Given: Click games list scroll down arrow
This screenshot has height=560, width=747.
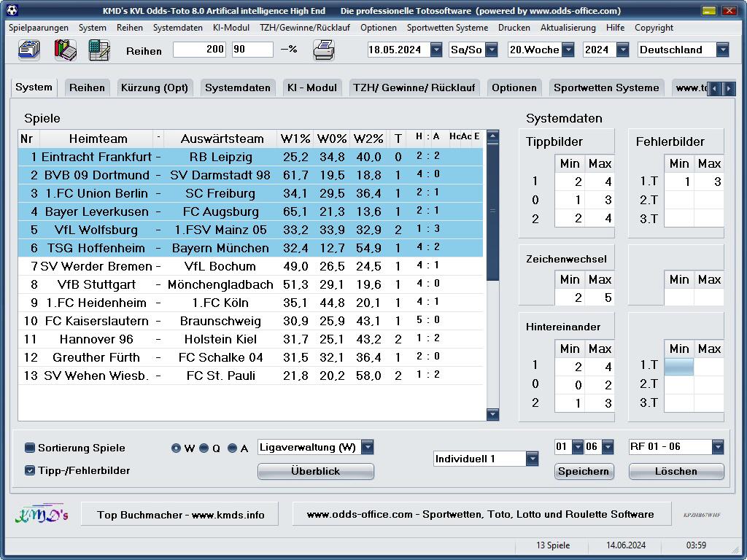Looking at the screenshot, I should coord(493,414).
